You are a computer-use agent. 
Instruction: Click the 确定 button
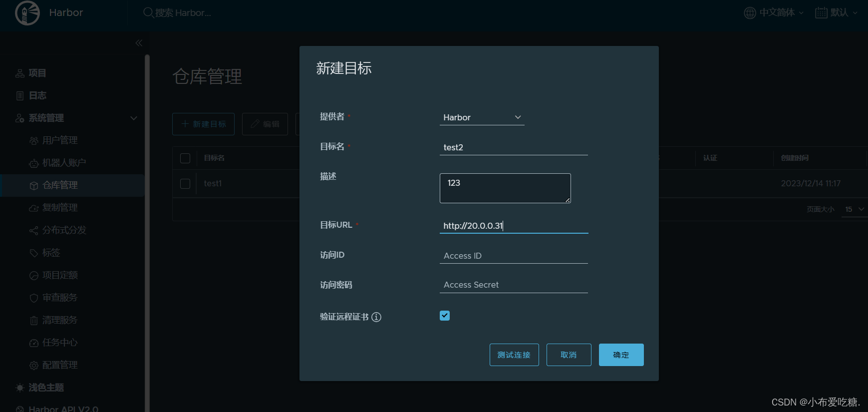pos(621,355)
